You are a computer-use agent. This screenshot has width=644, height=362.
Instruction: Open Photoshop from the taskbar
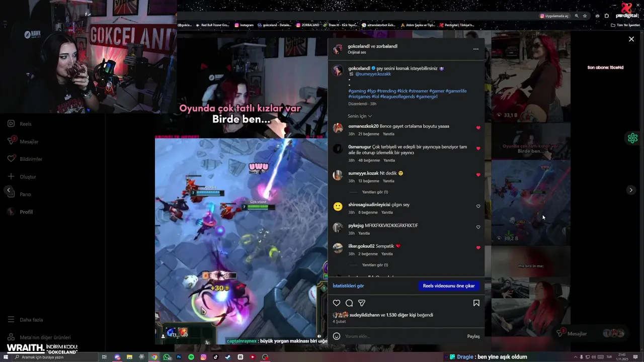pyautogui.click(x=179, y=357)
